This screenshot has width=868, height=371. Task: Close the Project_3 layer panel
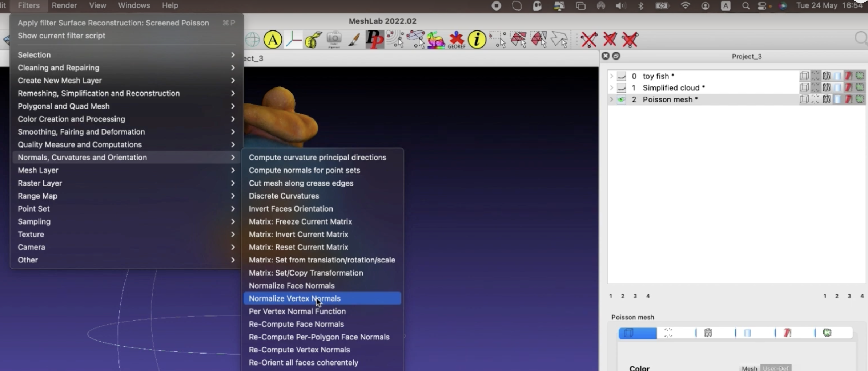605,56
